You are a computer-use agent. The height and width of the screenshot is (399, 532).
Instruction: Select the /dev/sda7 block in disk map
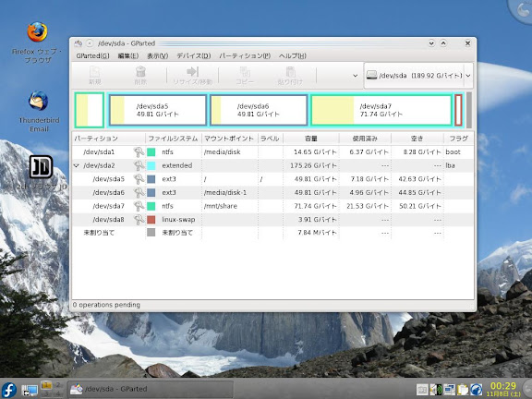tap(381, 110)
